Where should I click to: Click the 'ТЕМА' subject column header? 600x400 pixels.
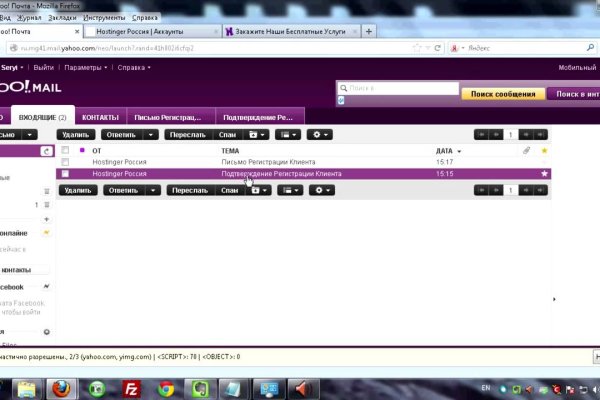230,151
